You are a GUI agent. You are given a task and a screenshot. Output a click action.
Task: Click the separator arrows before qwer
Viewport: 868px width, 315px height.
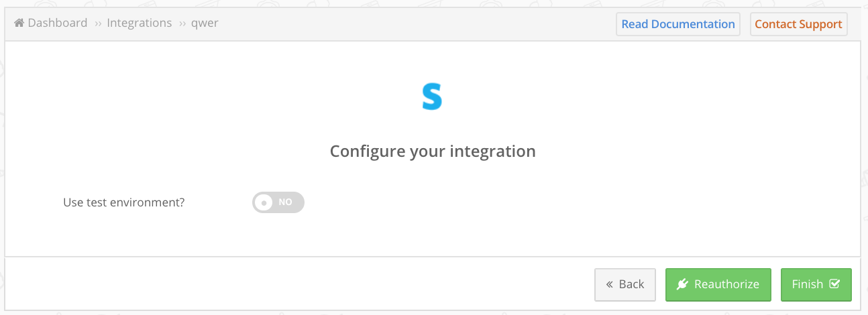182,23
